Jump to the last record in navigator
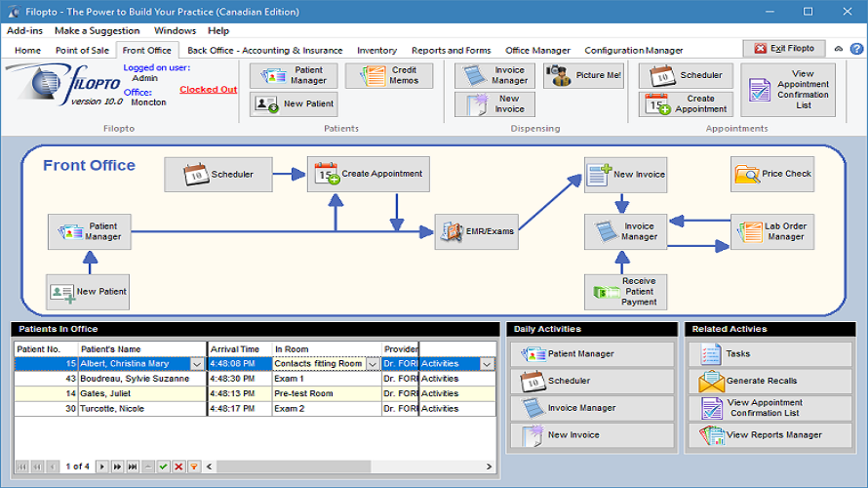This screenshot has height=488, width=868. click(133, 467)
